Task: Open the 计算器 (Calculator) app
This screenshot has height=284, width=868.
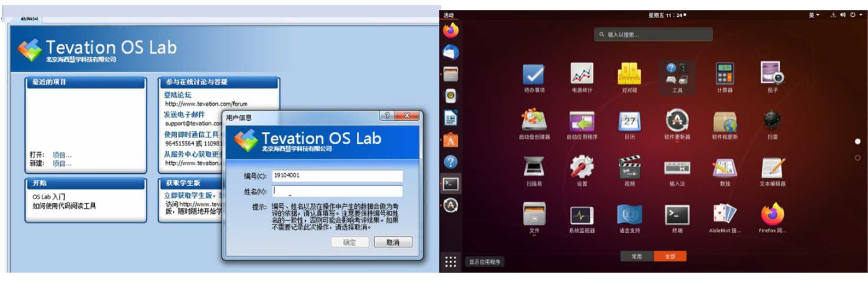Action: [724, 74]
